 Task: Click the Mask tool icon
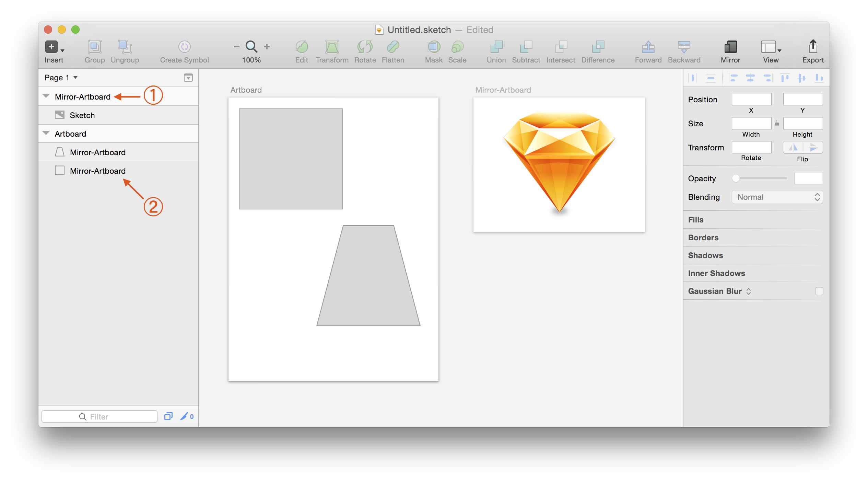(x=434, y=47)
